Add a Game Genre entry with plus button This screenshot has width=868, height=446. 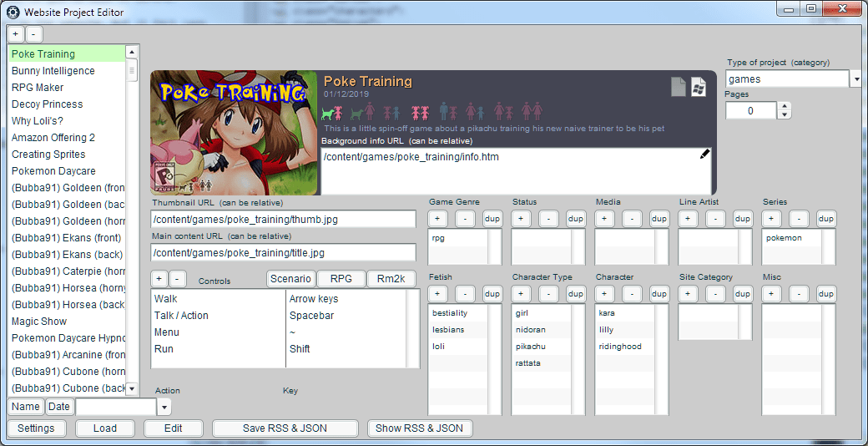click(438, 219)
